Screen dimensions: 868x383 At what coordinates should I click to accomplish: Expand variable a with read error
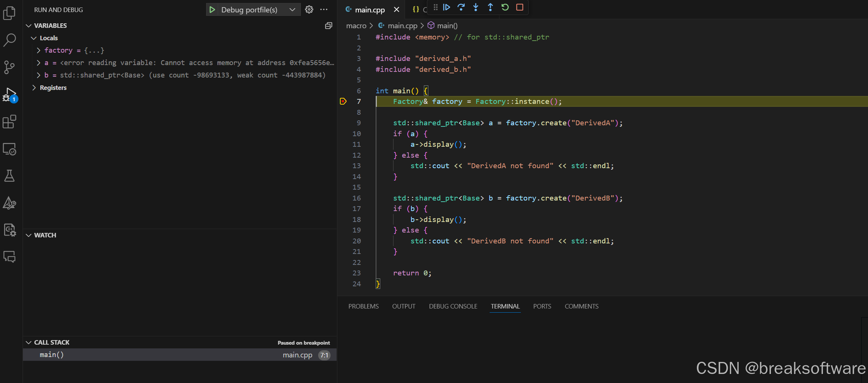pyautogui.click(x=38, y=63)
